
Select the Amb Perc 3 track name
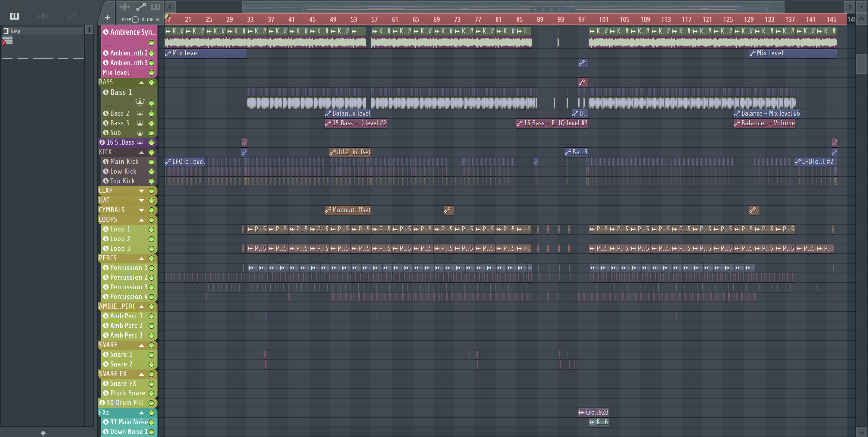click(x=126, y=335)
